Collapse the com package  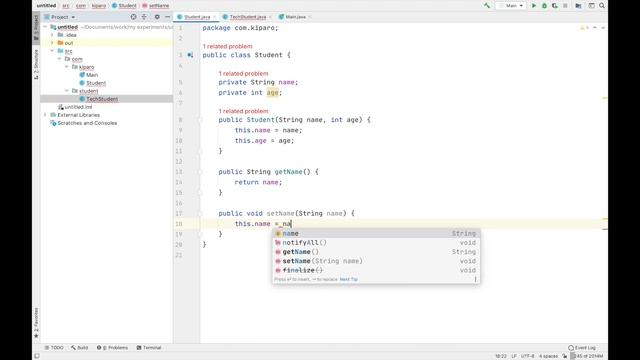tap(60, 59)
